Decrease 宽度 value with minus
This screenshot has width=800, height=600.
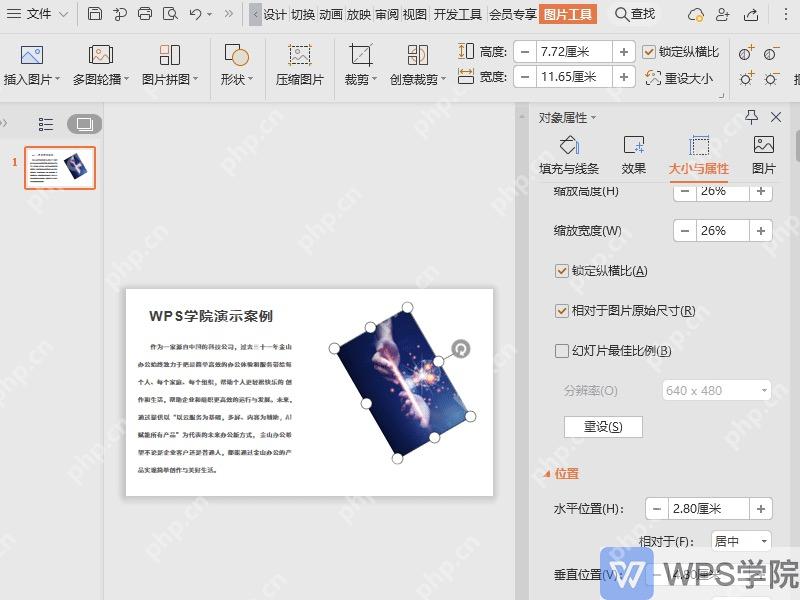coord(525,77)
